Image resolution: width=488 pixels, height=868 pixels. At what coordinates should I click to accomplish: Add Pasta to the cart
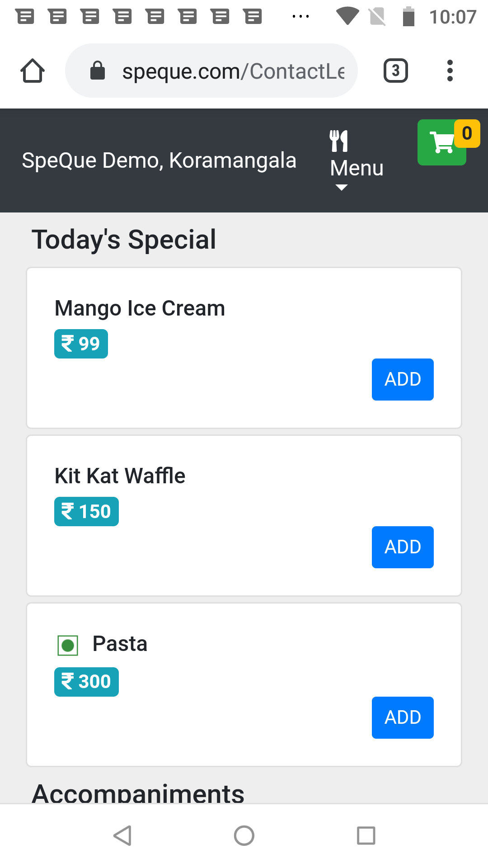coord(403,717)
